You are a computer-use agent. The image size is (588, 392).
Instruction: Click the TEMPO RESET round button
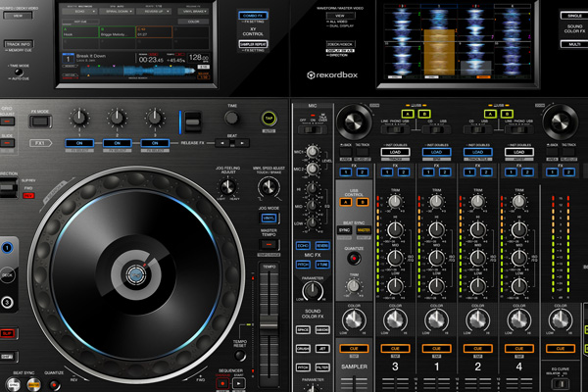click(240, 355)
